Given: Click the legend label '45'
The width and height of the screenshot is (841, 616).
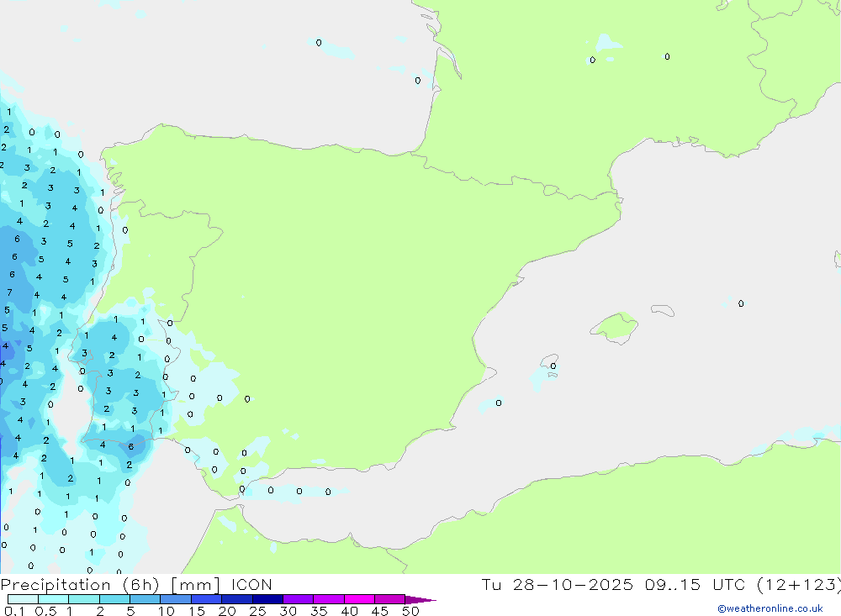Looking at the screenshot, I should pos(380,611).
